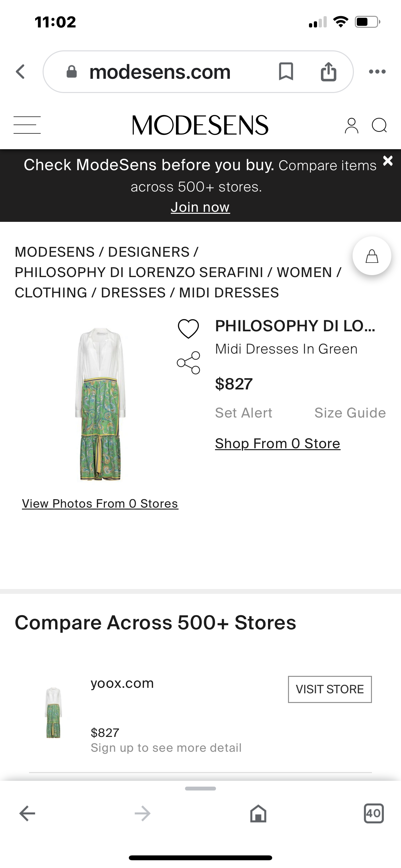
Task: Tap the user account profile icon
Action: tap(351, 126)
